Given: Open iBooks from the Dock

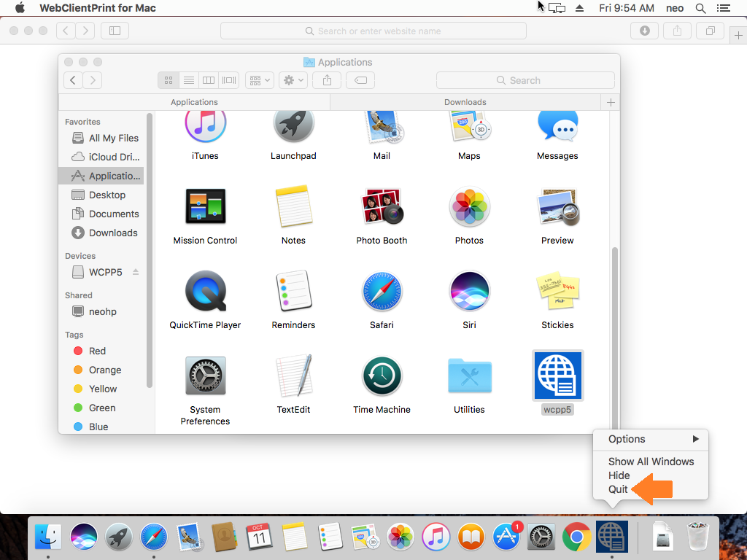Looking at the screenshot, I should [x=471, y=537].
